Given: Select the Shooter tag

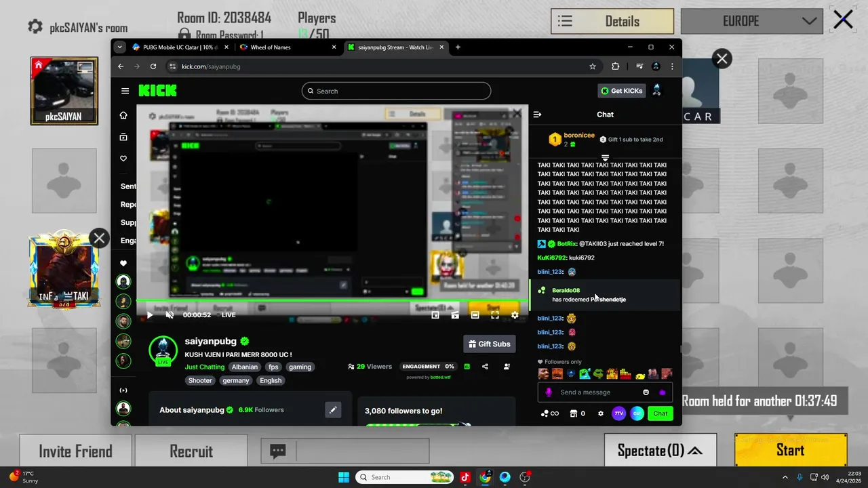Looking at the screenshot, I should 200,380.
